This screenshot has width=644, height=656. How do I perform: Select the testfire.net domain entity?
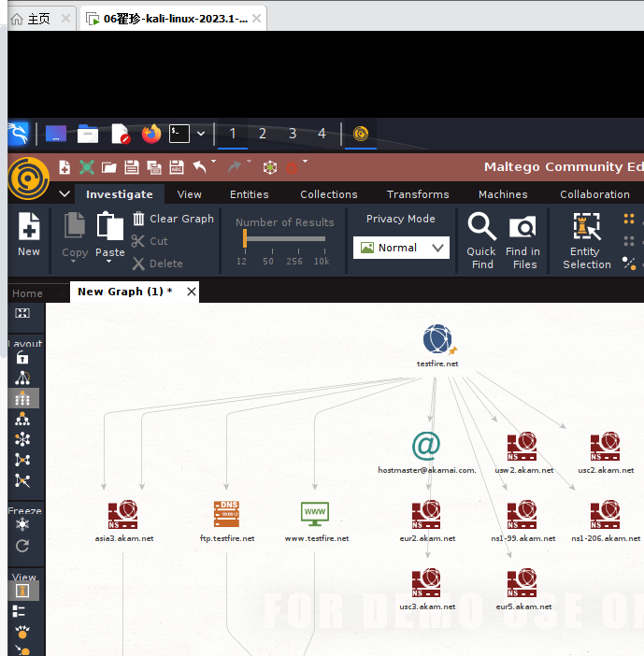[437, 346]
